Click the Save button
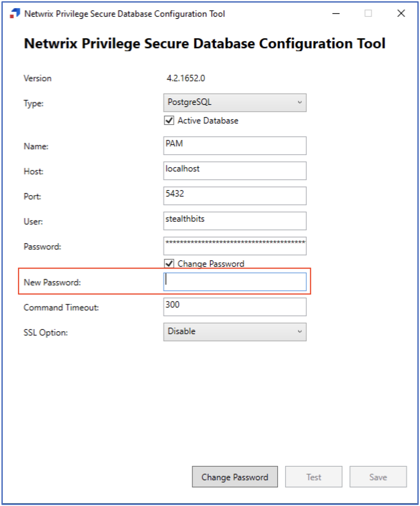Image resolution: width=420 pixels, height=506 pixels. click(378, 477)
